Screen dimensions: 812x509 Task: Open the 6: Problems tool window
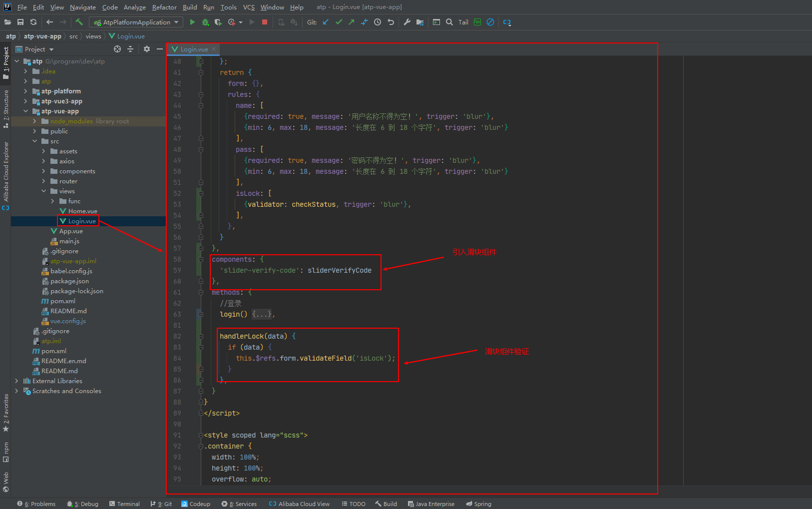coord(36,504)
